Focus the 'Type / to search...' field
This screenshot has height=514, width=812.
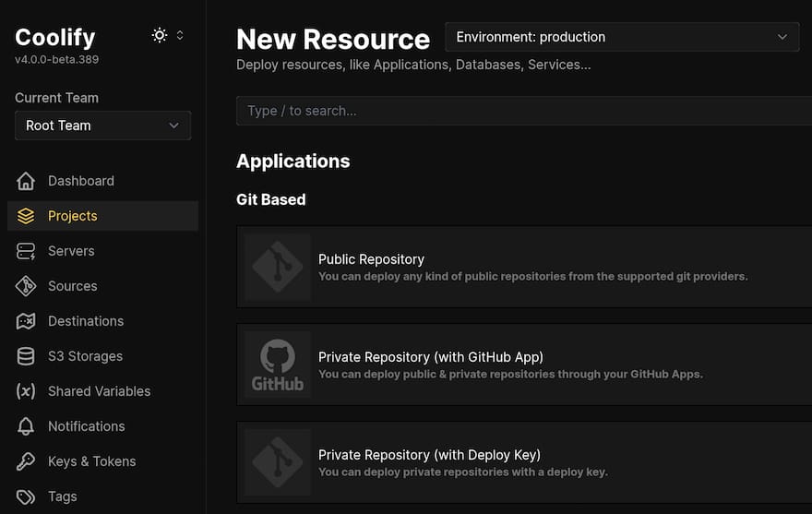pyautogui.click(x=524, y=111)
